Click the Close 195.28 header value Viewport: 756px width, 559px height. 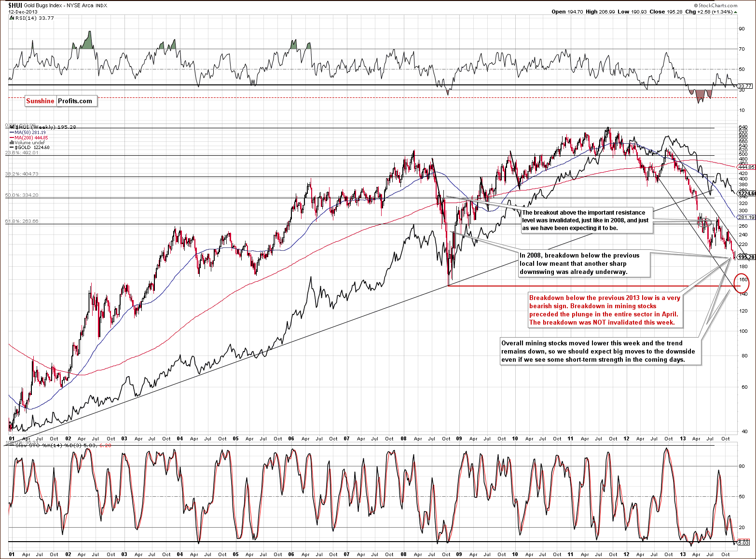(x=665, y=12)
